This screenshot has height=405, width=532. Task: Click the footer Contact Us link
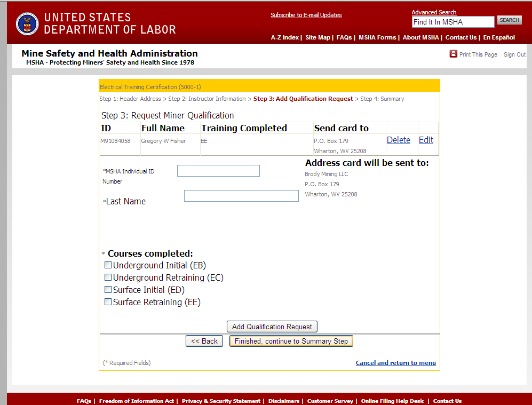click(x=447, y=401)
